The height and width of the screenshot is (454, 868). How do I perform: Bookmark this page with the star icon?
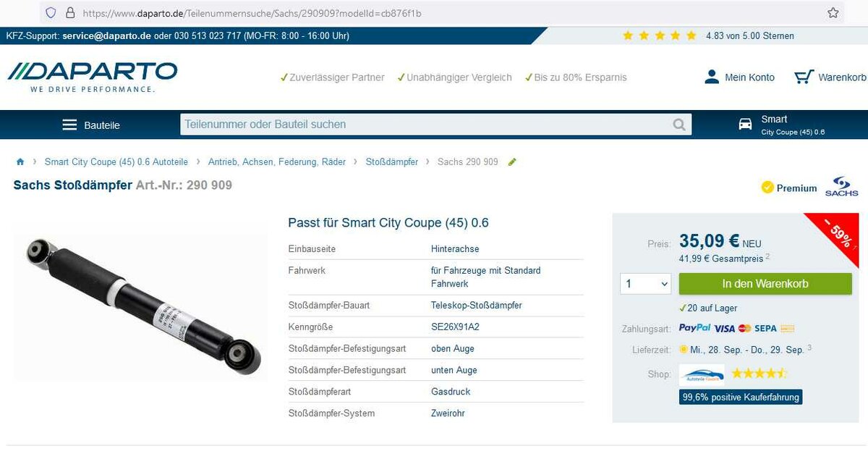[833, 12]
